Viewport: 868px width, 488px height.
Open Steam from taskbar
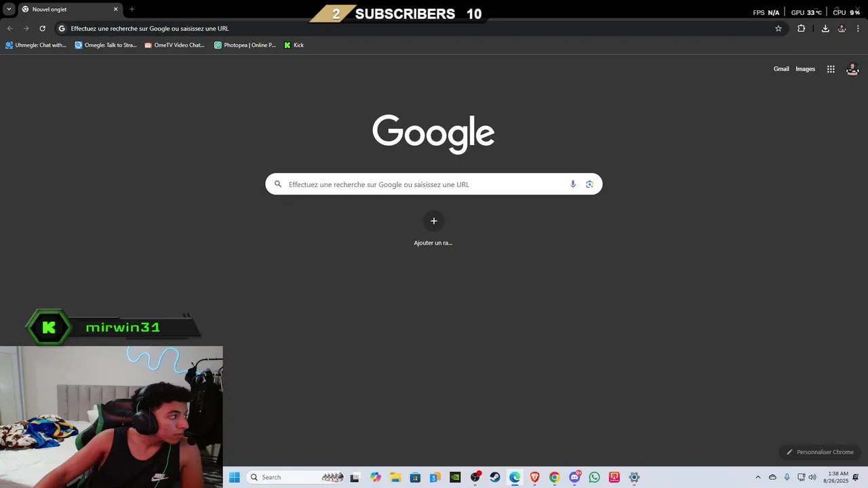point(495,477)
